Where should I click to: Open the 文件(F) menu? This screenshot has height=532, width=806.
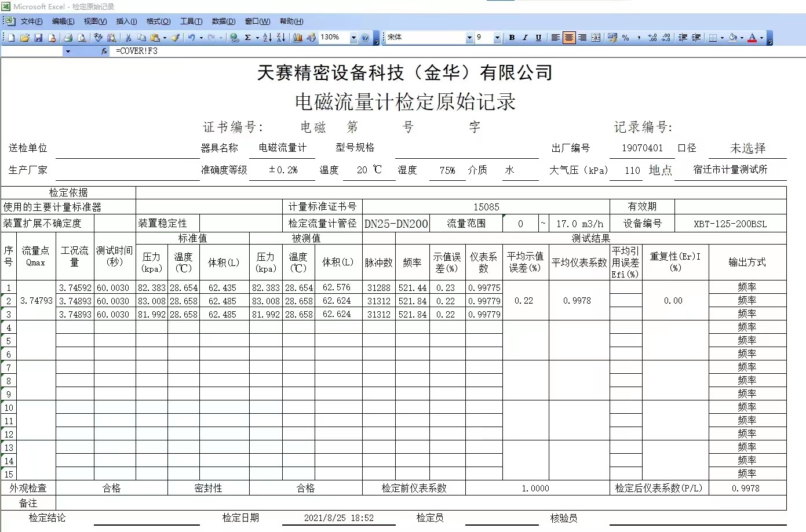[x=32, y=21]
